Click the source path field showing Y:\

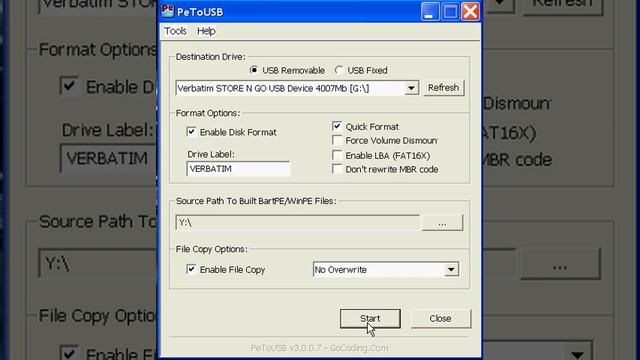297,222
